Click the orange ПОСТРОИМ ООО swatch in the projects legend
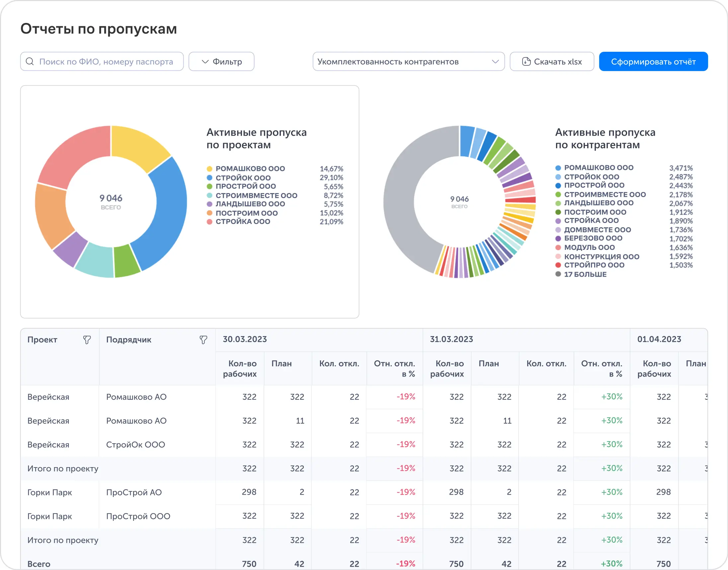This screenshot has width=728, height=570. (209, 213)
